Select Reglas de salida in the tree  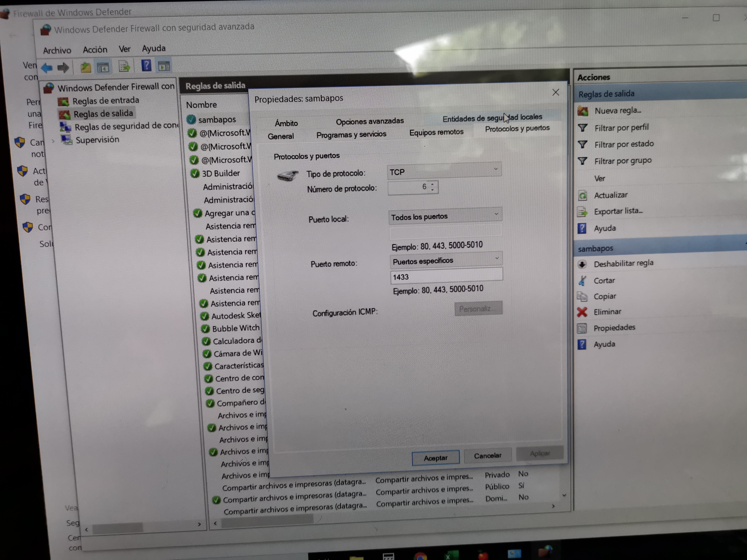tap(103, 114)
